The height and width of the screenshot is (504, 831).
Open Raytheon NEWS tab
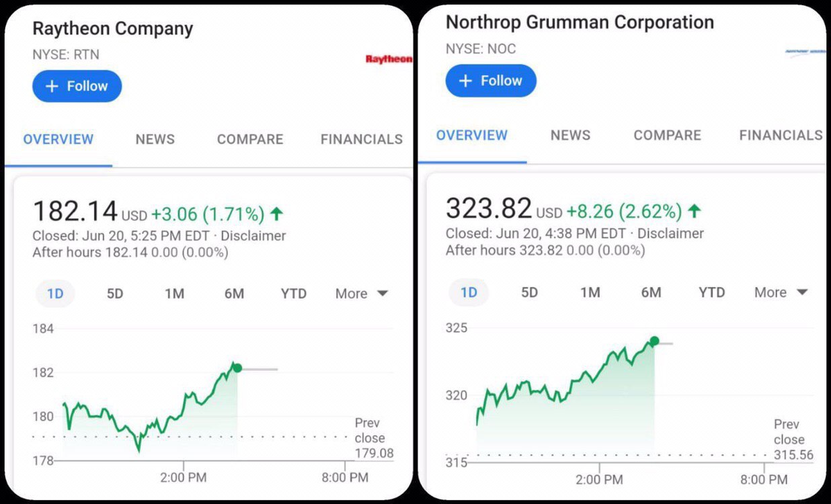pyautogui.click(x=155, y=139)
